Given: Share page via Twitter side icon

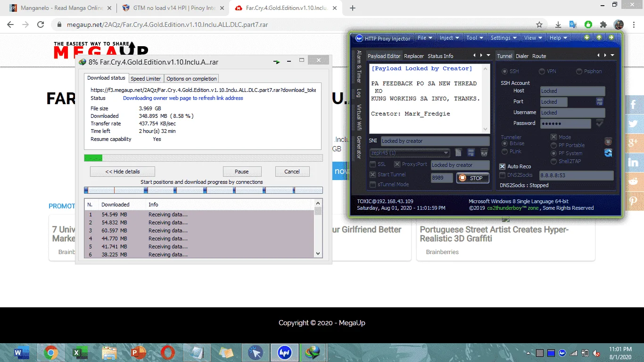Looking at the screenshot, I should pos(634,123).
